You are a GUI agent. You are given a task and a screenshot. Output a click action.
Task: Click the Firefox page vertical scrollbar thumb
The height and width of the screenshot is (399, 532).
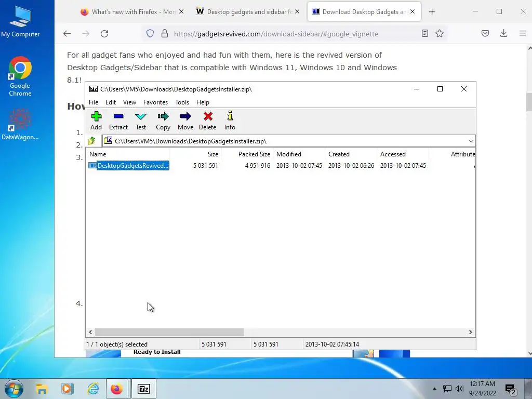[529, 102]
